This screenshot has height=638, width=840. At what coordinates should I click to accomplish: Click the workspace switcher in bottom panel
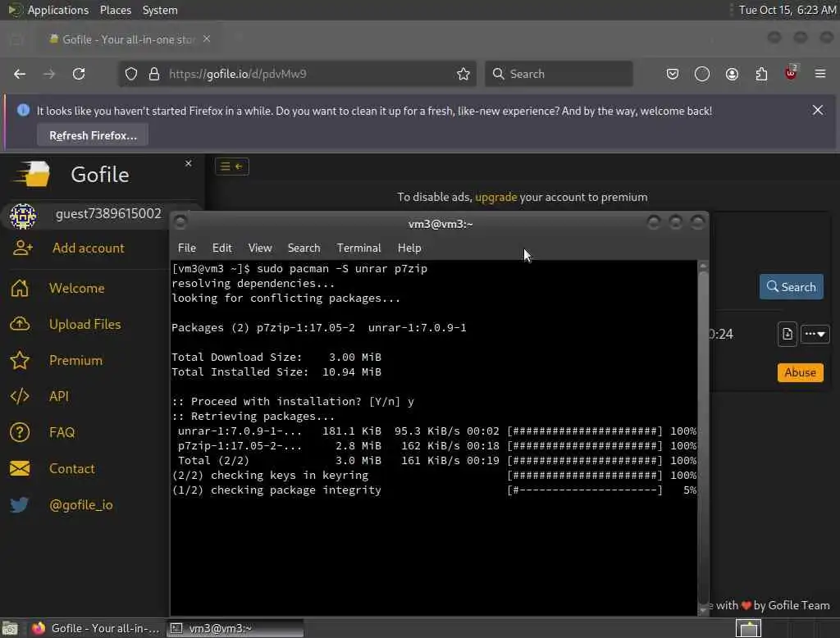[748, 628]
